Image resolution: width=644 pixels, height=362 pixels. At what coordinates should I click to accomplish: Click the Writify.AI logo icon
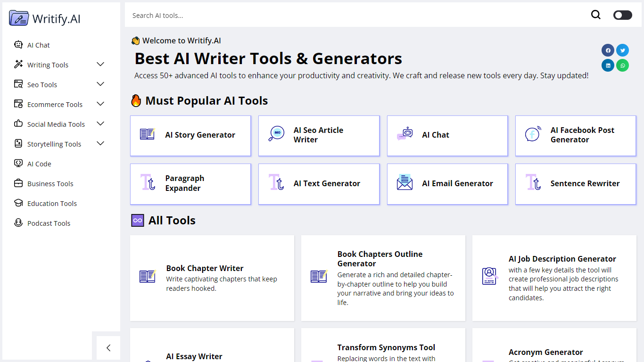click(x=18, y=18)
